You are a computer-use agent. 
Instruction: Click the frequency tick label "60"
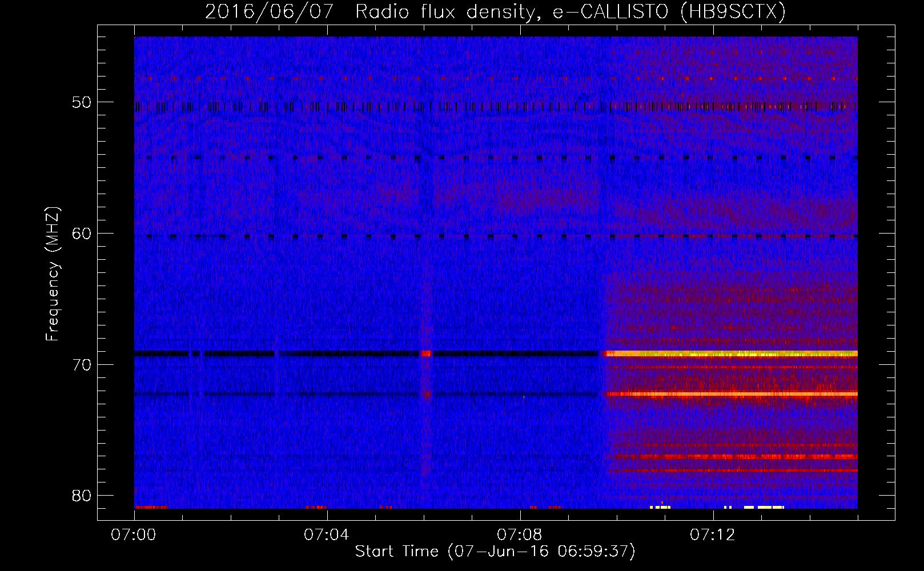click(82, 234)
